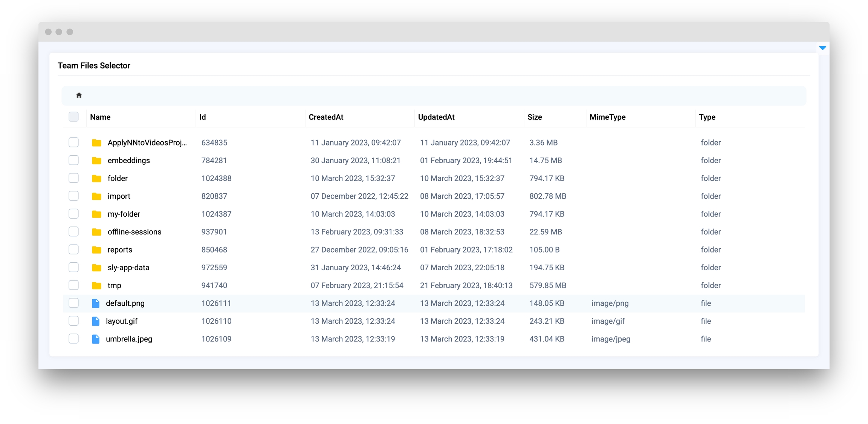
Task: Click the image/gif mime type cell
Action: click(x=608, y=321)
